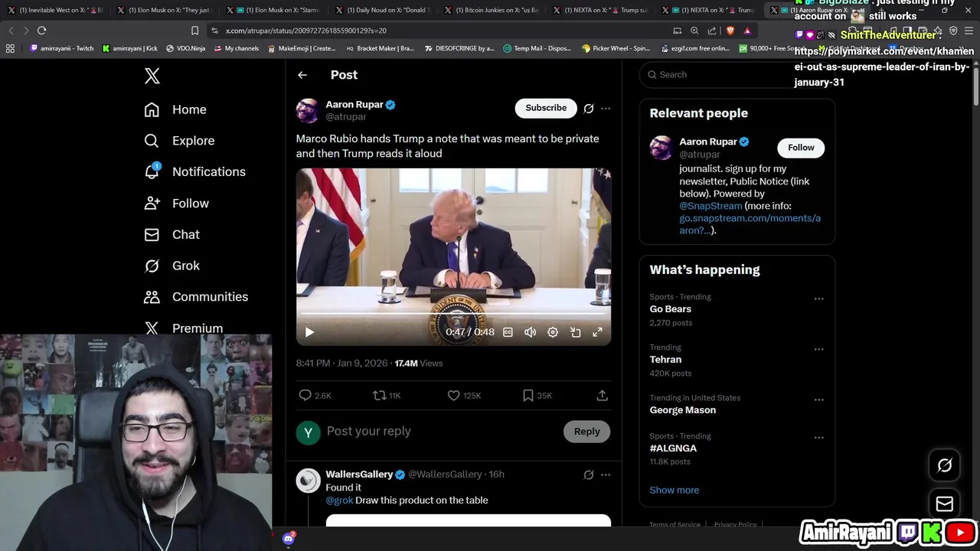Go to Follow in sidebar

click(x=176, y=204)
